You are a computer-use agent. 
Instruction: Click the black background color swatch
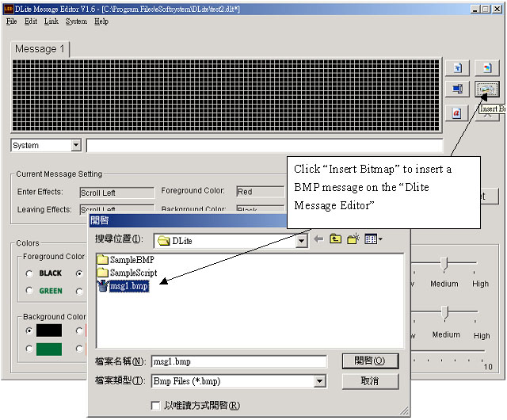click(49, 330)
